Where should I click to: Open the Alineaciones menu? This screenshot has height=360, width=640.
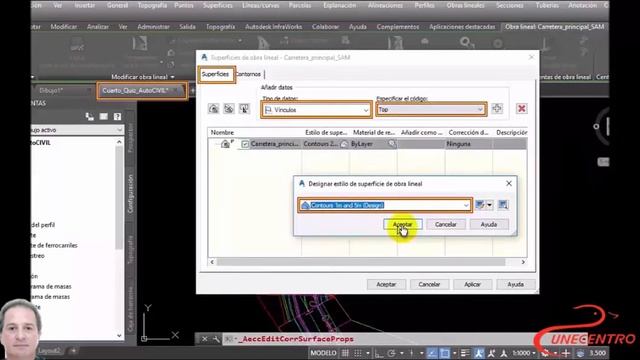[x=385, y=5]
